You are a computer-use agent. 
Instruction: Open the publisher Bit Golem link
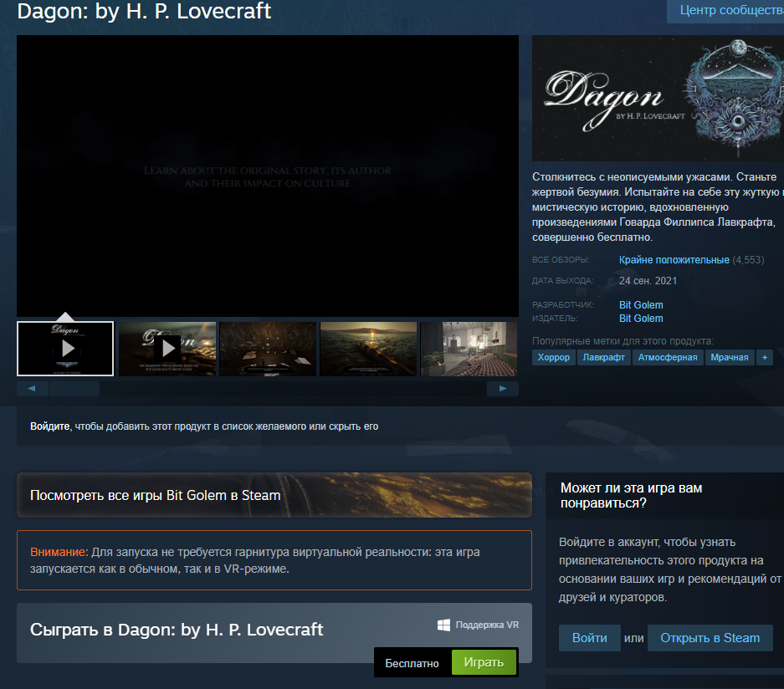click(x=641, y=319)
